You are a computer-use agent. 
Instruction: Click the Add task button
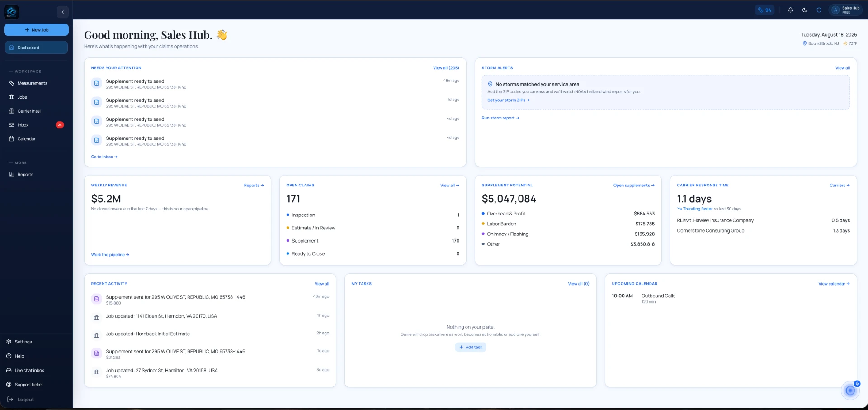click(x=471, y=348)
